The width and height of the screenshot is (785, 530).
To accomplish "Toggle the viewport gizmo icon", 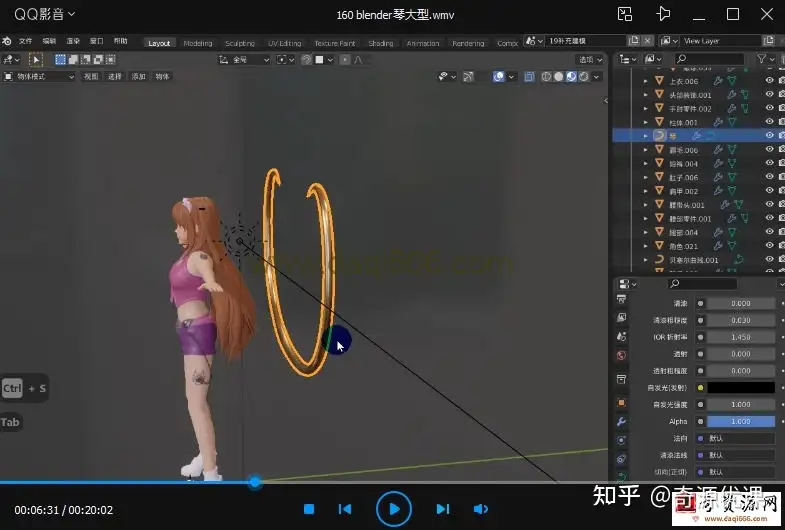I will coord(468,77).
